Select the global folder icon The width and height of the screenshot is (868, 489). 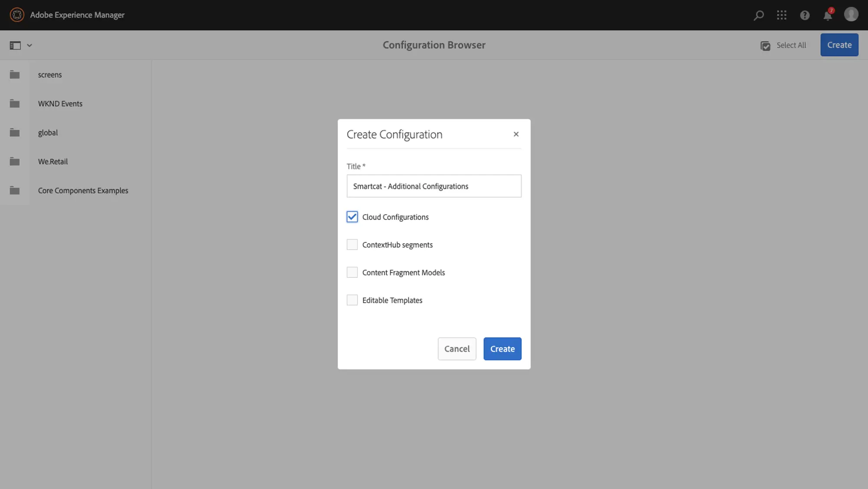point(15,132)
